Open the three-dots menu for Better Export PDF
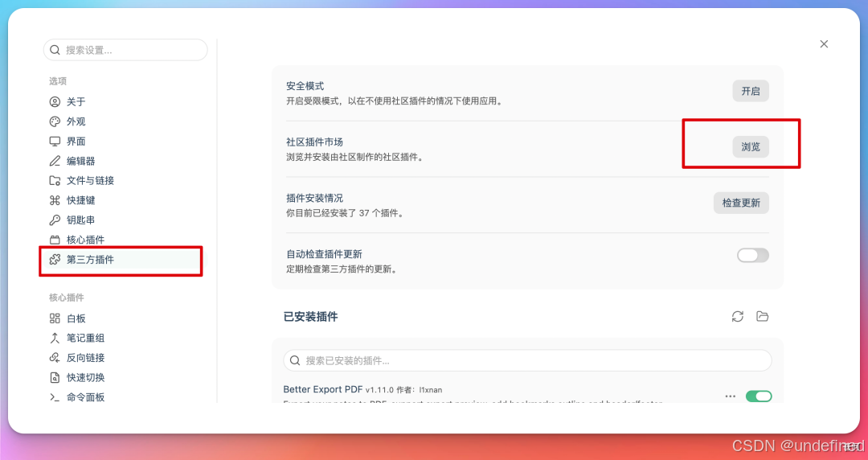868x460 pixels. (730, 396)
